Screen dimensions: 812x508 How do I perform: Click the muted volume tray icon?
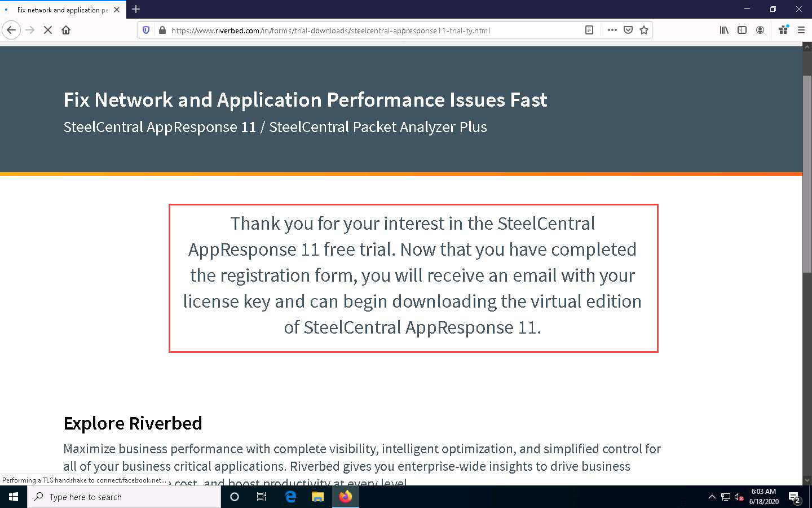coord(739,497)
